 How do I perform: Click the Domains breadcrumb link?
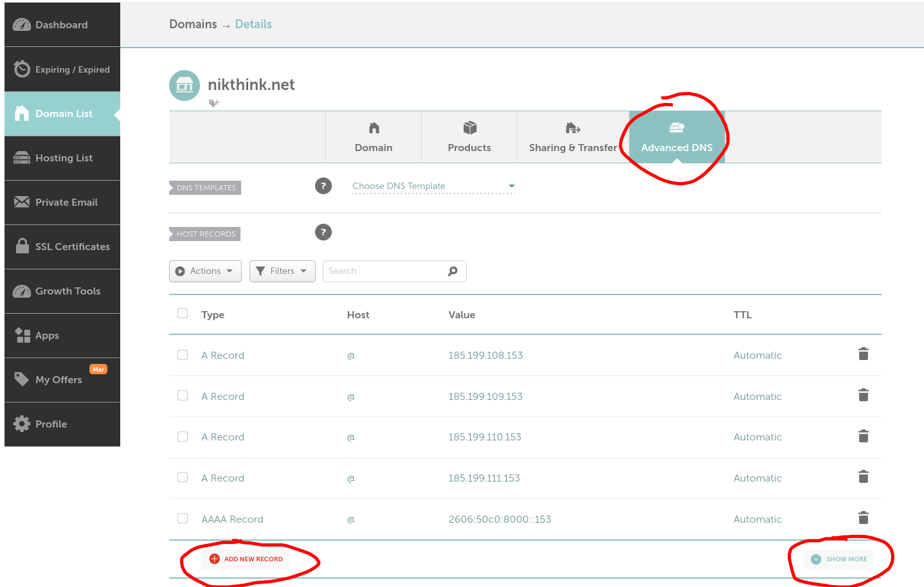[x=192, y=24]
